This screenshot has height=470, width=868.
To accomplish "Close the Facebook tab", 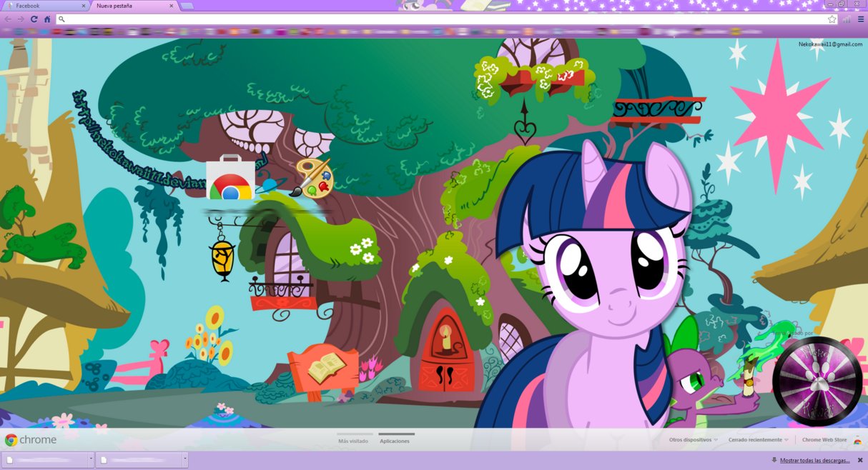I will point(83,6).
